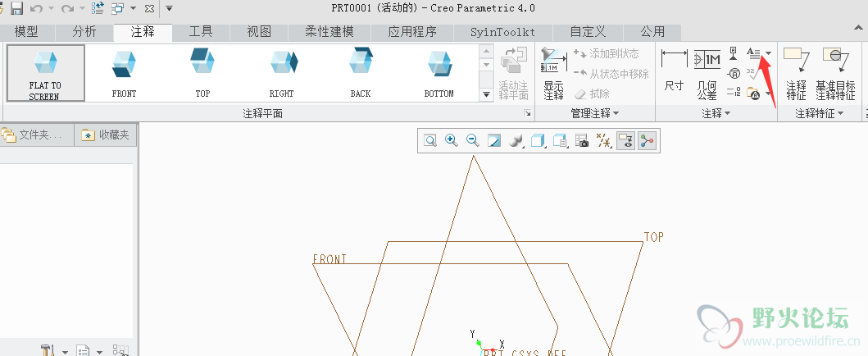Viewport: 868px width, 356px height.
Task: Click 从状态中移除 command
Action: (x=611, y=74)
